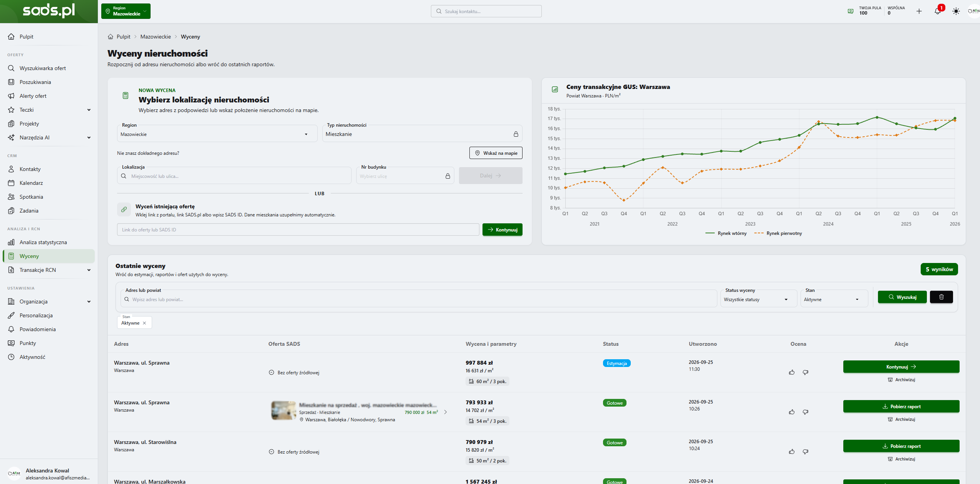The image size is (980, 484).
Task: Thumbs up the 790 979 zł valuation
Action: coord(792,452)
